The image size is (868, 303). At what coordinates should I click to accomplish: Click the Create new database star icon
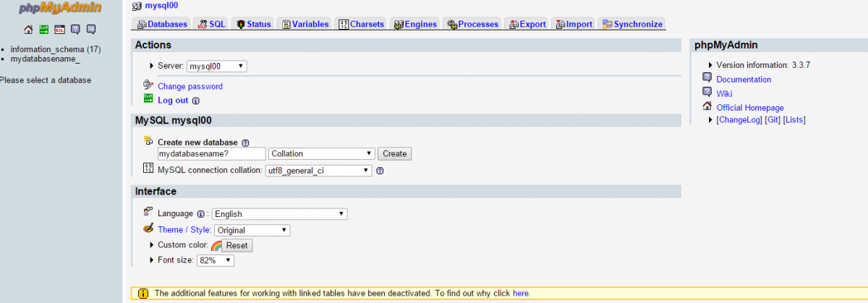coord(148,141)
